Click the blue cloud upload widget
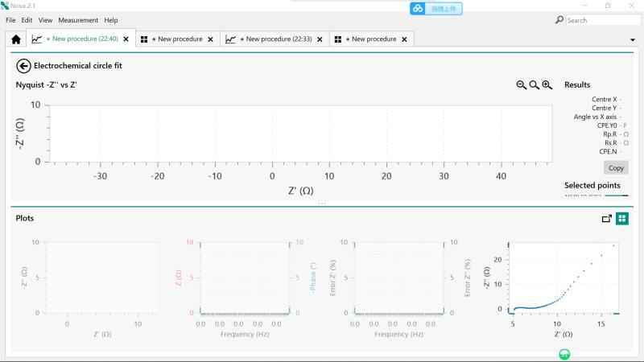This screenshot has height=362, width=644. 436,9
